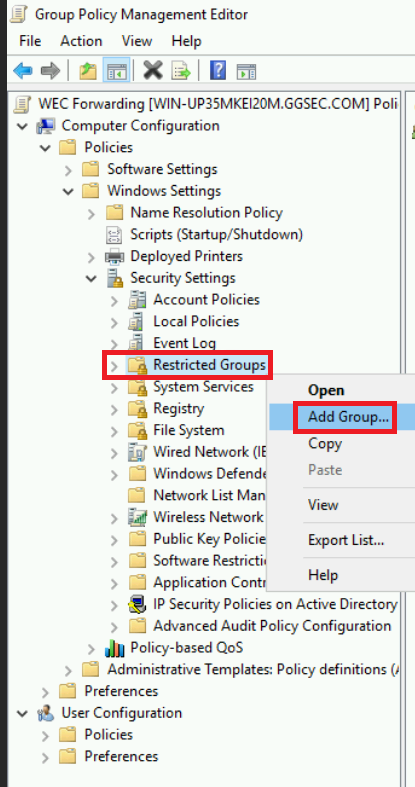Click the IP Security Policies icon
The width and height of the screenshot is (415, 787).
pyautogui.click(x=137, y=604)
